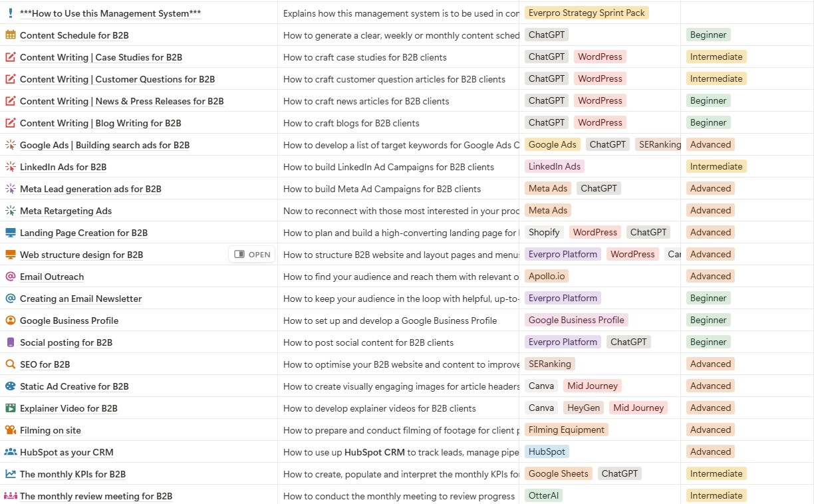Click the HubSpot blue tool tag

tap(547, 451)
